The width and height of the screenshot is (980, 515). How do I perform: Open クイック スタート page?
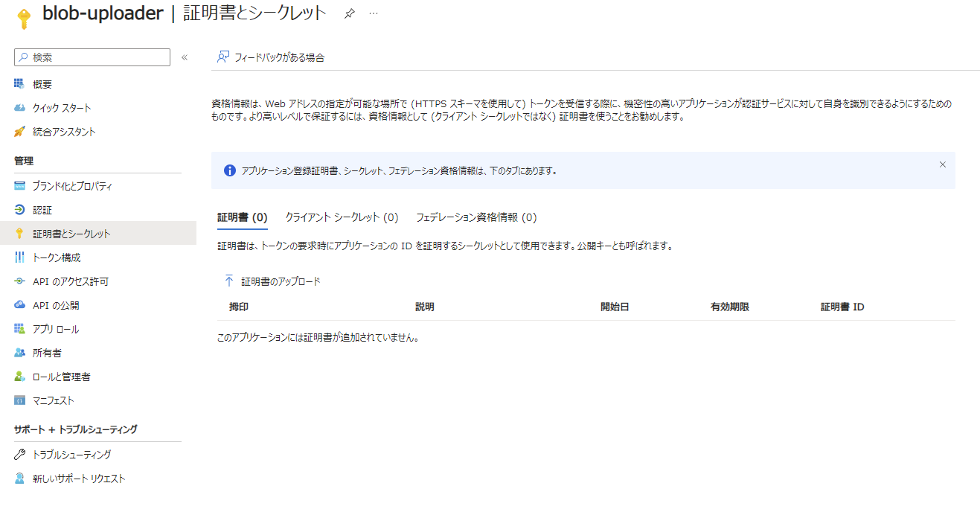(62, 108)
